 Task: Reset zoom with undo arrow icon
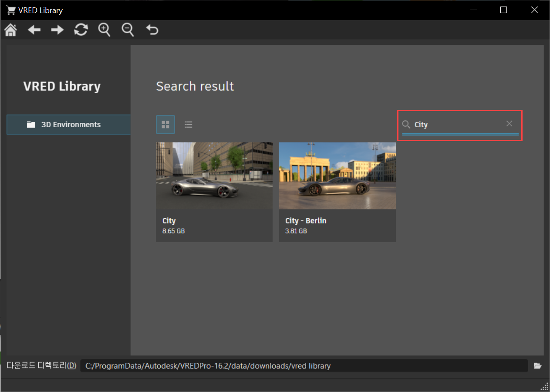coord(152,30)
